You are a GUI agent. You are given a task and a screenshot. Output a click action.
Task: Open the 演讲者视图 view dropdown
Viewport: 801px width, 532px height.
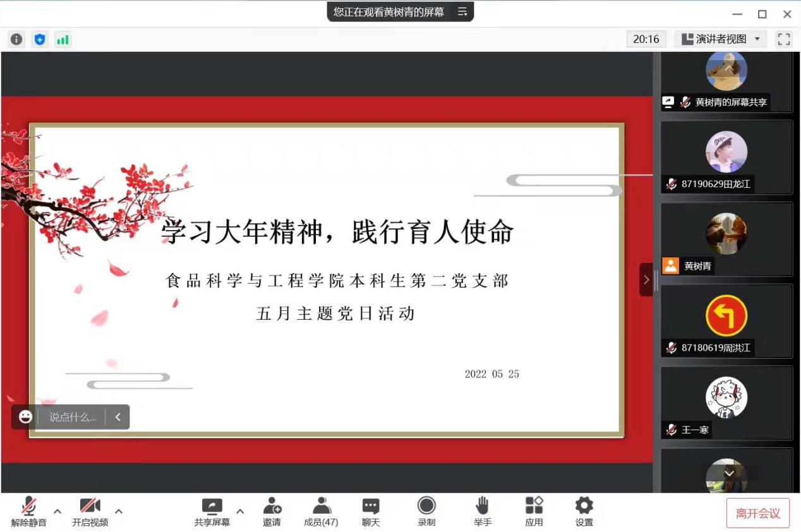721,39
